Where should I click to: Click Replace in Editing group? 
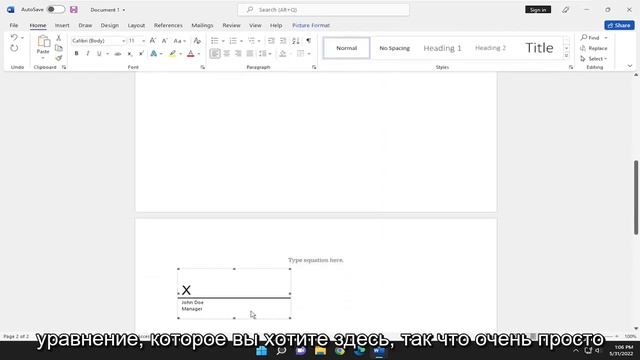coord(594,48)
